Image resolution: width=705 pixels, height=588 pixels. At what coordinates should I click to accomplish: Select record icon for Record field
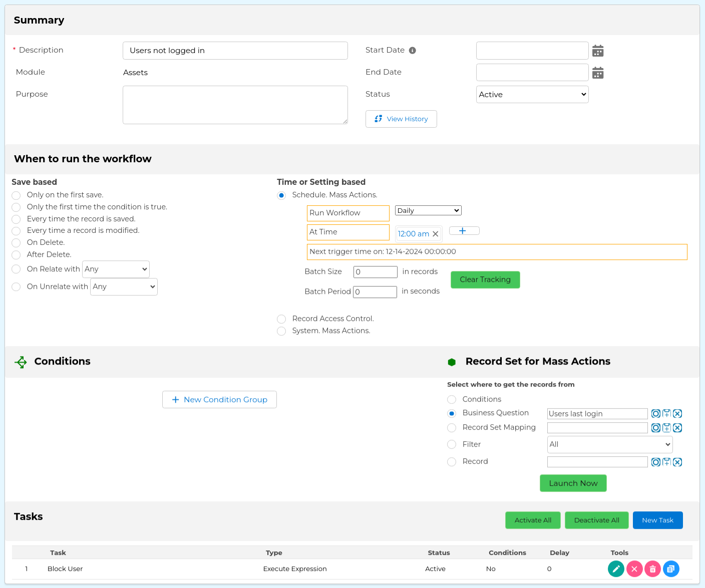coord(656,462)
